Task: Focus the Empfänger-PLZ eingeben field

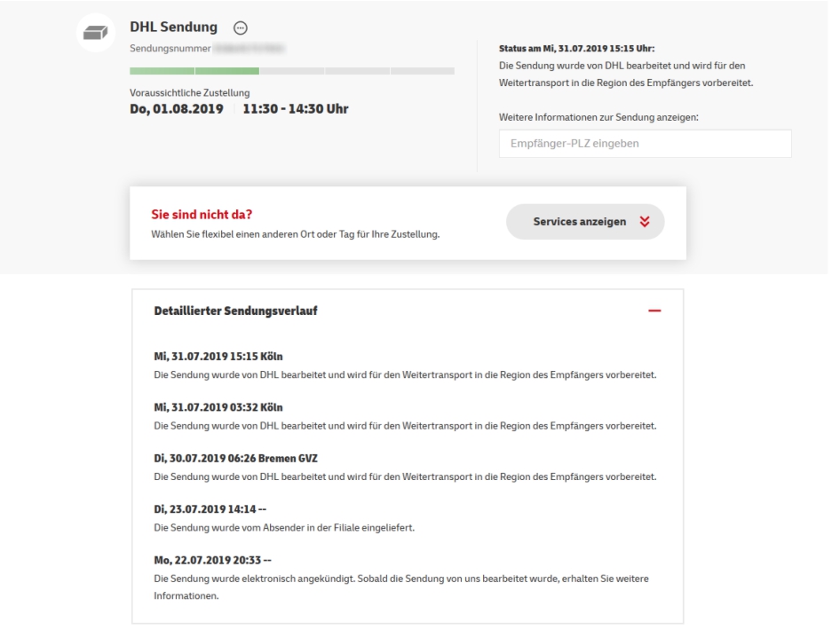Action: click(x=645, y=144)
